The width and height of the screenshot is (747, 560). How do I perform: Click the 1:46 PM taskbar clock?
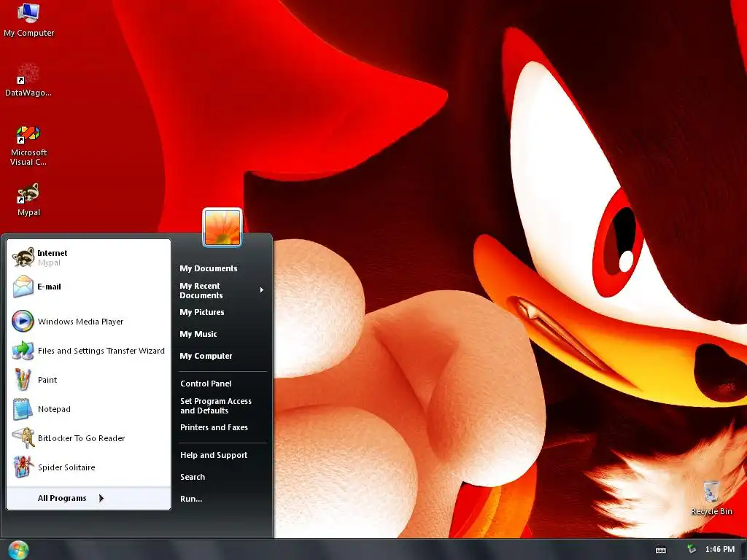pos(720,550)
